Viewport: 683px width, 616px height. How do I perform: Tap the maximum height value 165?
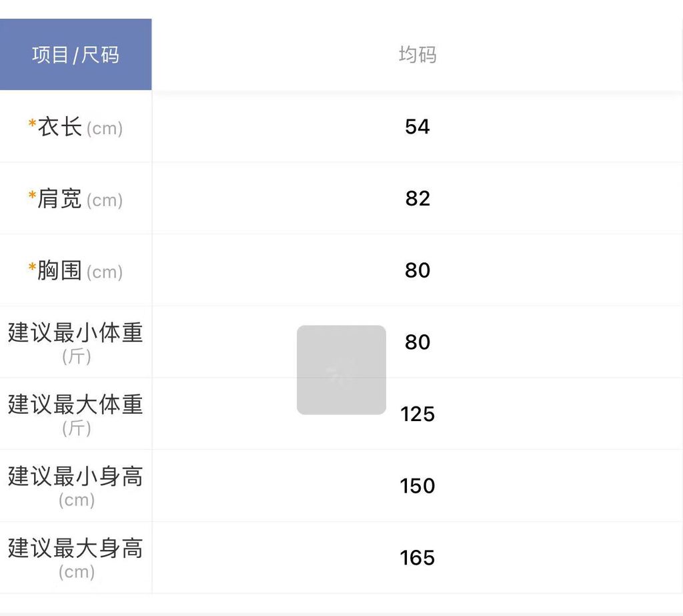(418, 558)
